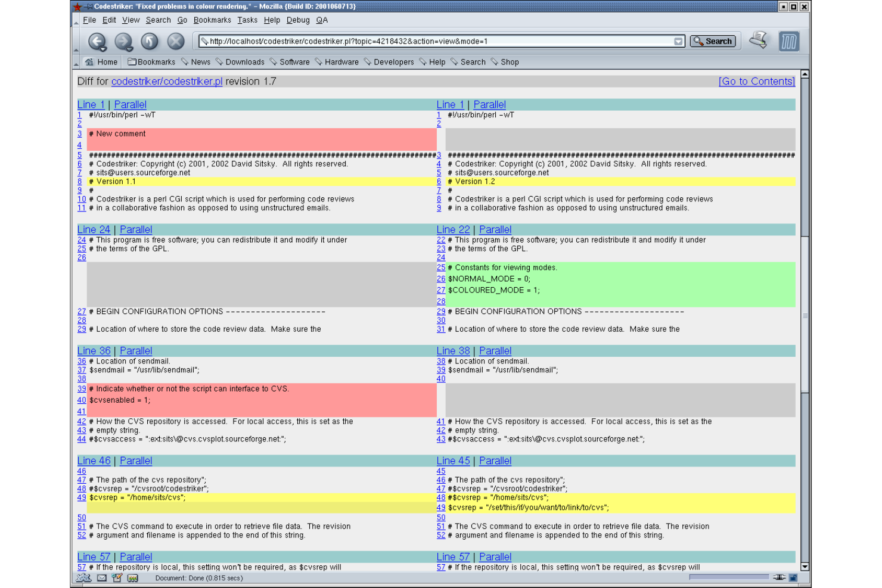Screen dimensions: 882x588
Task: Open Navigator via the status bar ship's wheel icon
Action: tap(84, 578)
